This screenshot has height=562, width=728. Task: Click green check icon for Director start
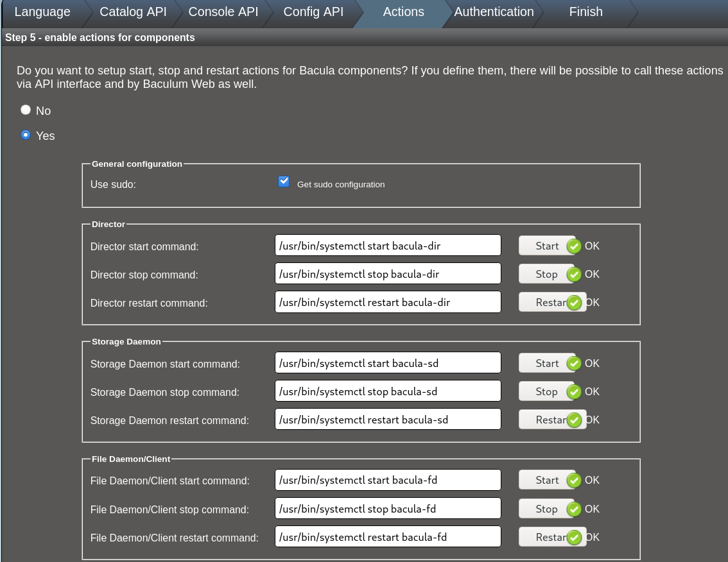(x=574, y=246)
